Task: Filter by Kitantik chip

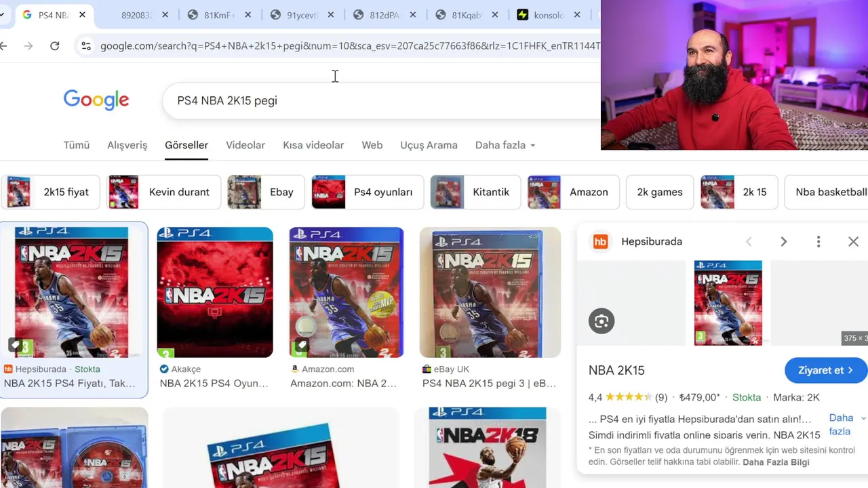Action: [x=475, y=192]
